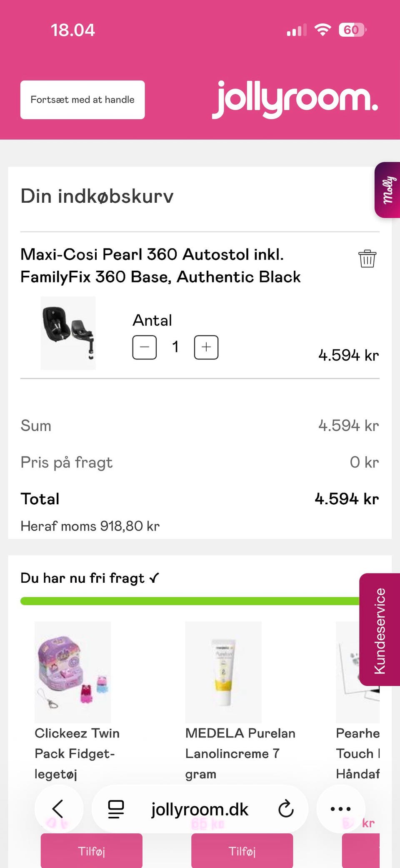Tap the MEDELA Purelan Lanolincreme product name
The width and height of the screenshot is (400, 868).
(x=240, y=753)
